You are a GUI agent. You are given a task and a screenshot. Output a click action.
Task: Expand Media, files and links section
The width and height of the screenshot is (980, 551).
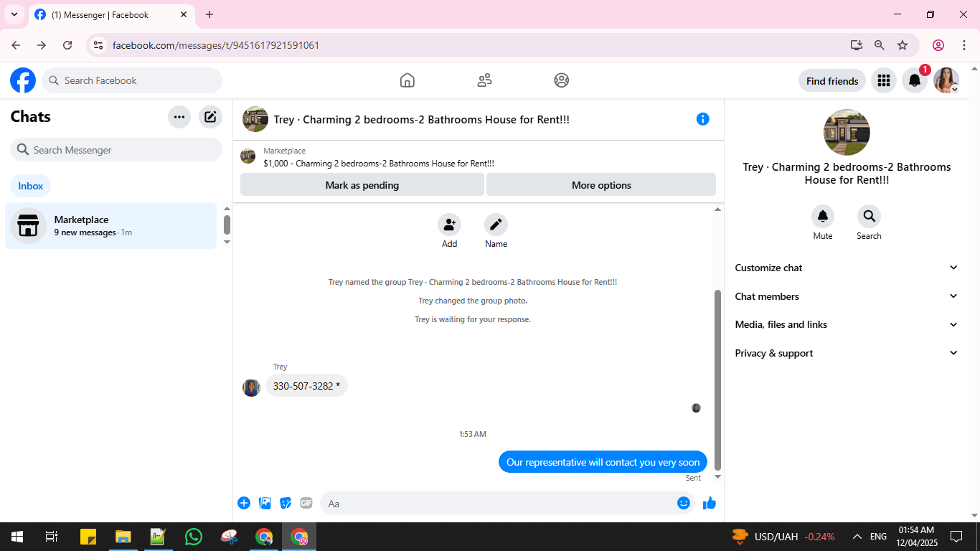[x=847, y=325]
